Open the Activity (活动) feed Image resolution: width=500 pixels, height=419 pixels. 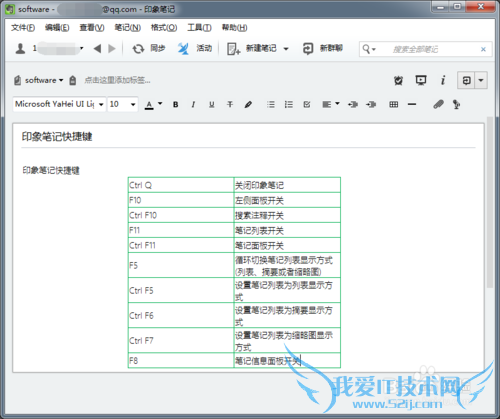coord(195,49)
